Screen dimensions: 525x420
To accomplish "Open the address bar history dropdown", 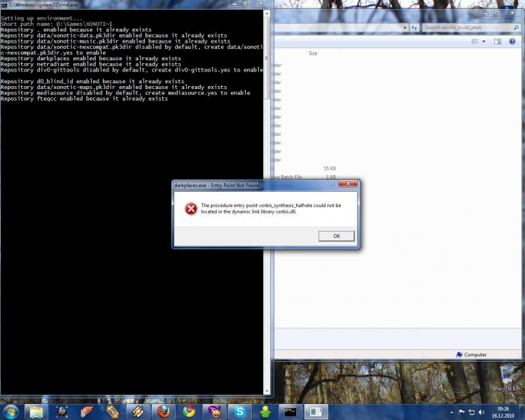I will click(x=405, y=27).
